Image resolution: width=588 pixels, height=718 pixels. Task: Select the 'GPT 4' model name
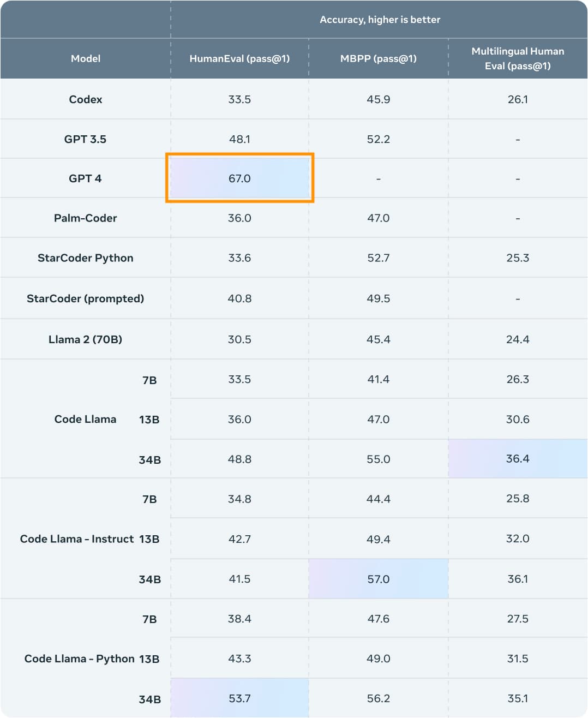click(85, 178)
